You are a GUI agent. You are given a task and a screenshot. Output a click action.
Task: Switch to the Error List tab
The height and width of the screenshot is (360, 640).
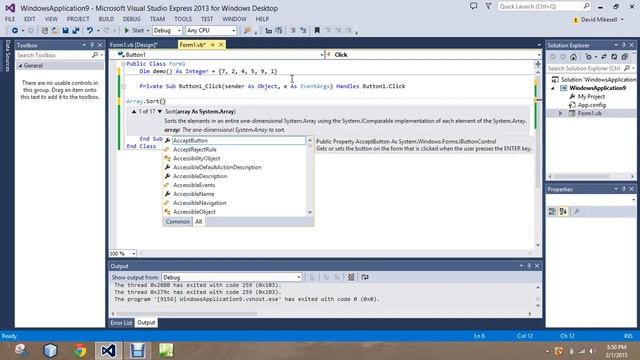coord(121,322)
